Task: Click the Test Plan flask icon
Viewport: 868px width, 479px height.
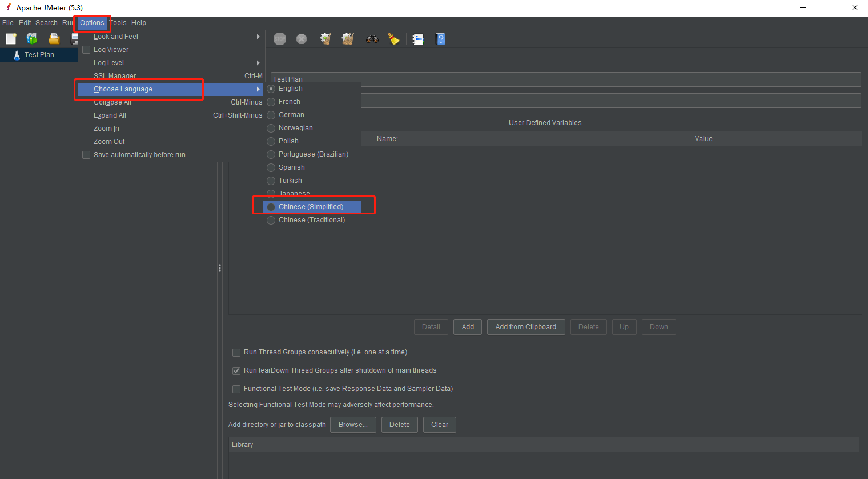Action: point(17,55)
